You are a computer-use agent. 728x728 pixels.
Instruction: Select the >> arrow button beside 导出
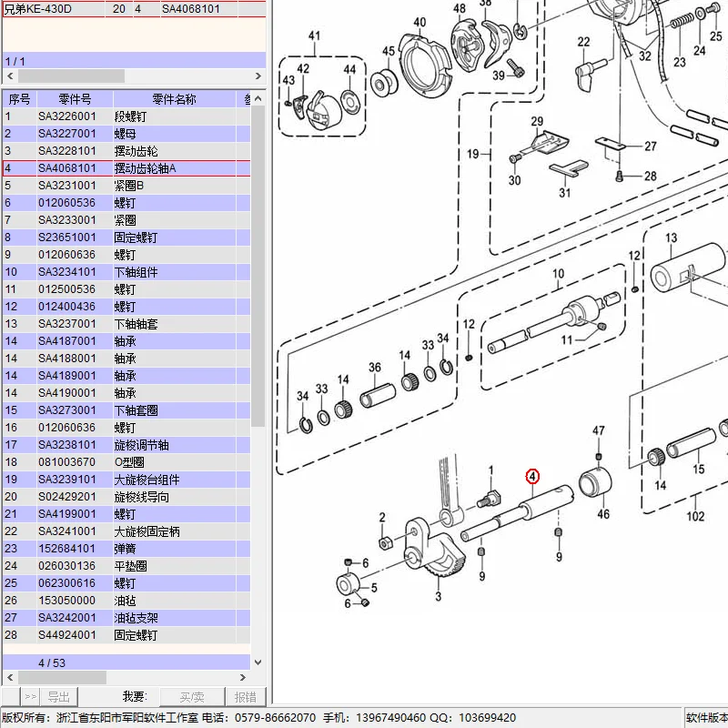[31, 697]
